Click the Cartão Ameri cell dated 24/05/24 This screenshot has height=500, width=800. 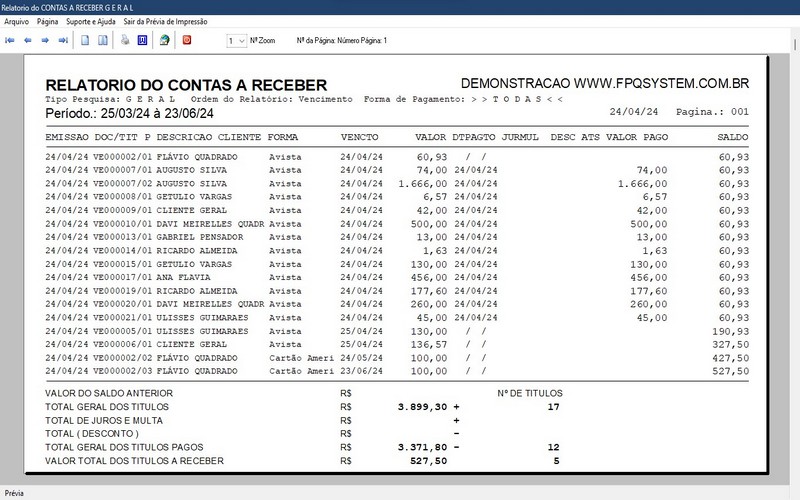302,358
